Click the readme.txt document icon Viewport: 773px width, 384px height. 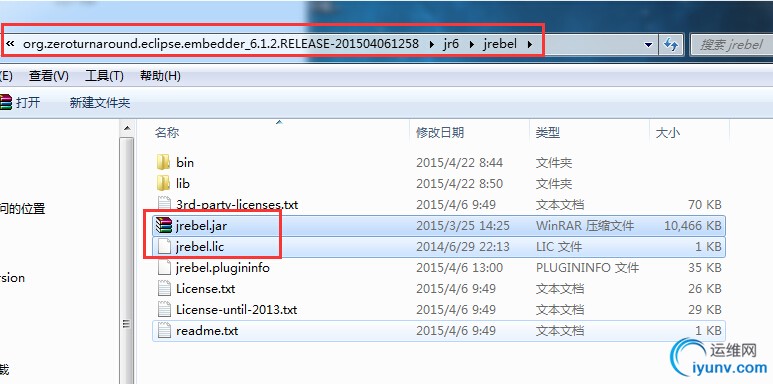tap(163, 330)
